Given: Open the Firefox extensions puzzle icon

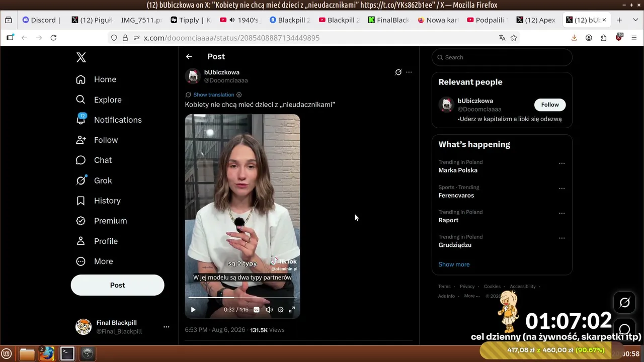Looking at the screenshot, I should tap(603, 38).
